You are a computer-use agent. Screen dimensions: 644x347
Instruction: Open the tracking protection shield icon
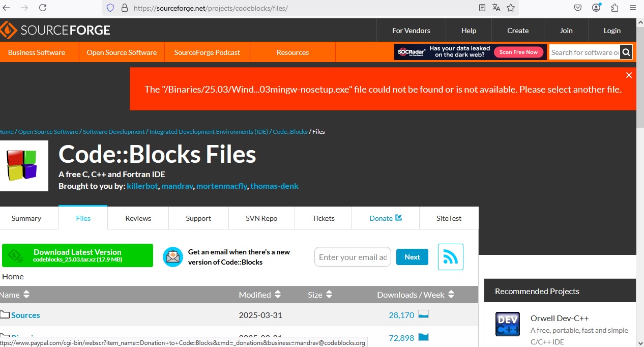pos(110,8)
